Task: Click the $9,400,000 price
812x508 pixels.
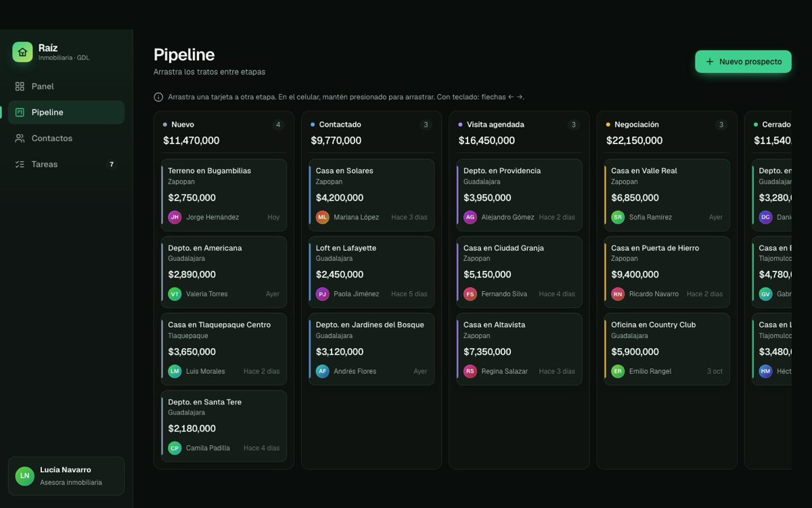Action: 635,274
